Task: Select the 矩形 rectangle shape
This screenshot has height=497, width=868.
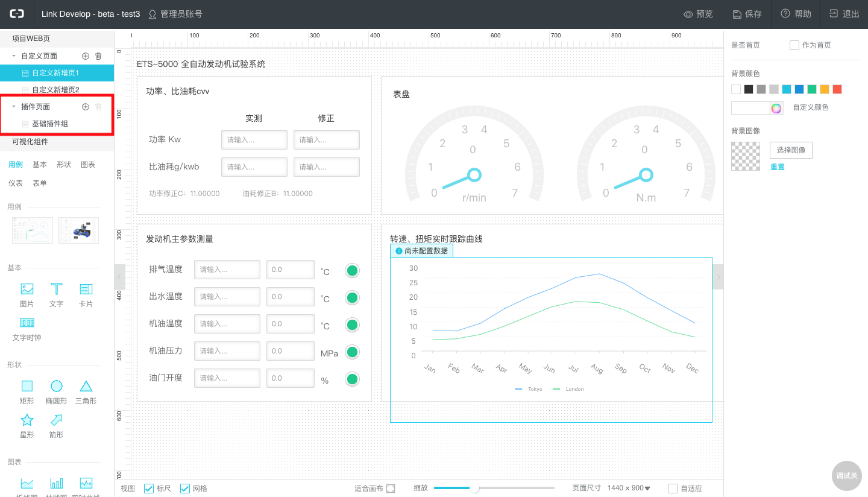Action: pos(27,386)
